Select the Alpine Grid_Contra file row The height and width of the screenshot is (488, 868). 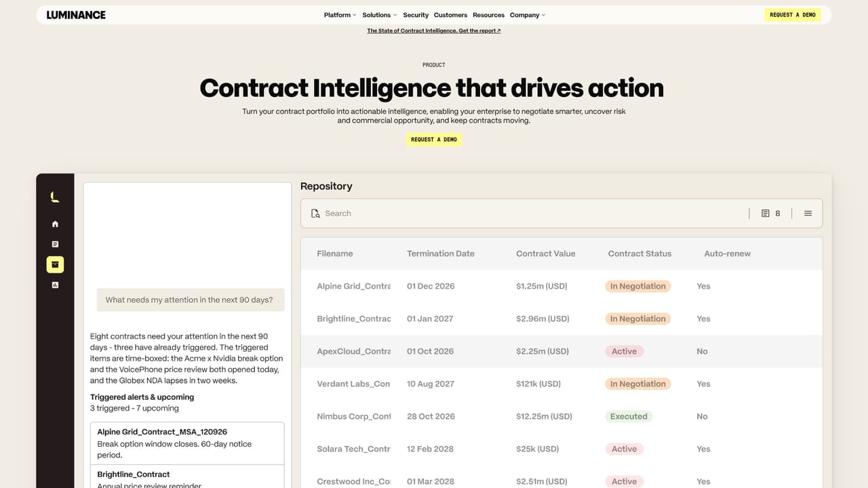(561, 286)
